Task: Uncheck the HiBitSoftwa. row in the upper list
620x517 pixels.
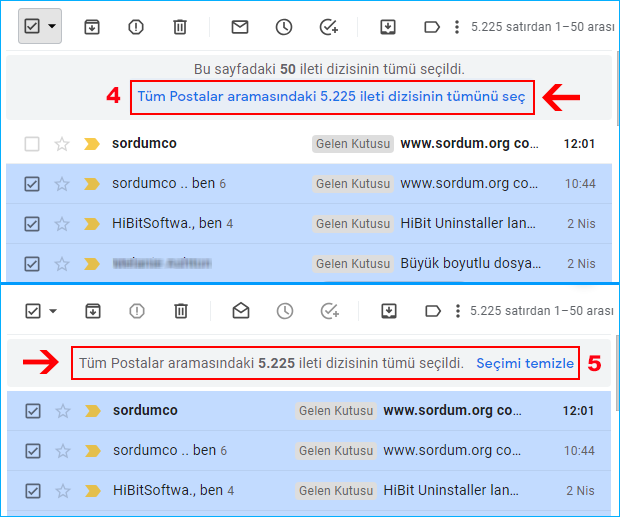Action: pyautogui.click(x=32, y=224)
